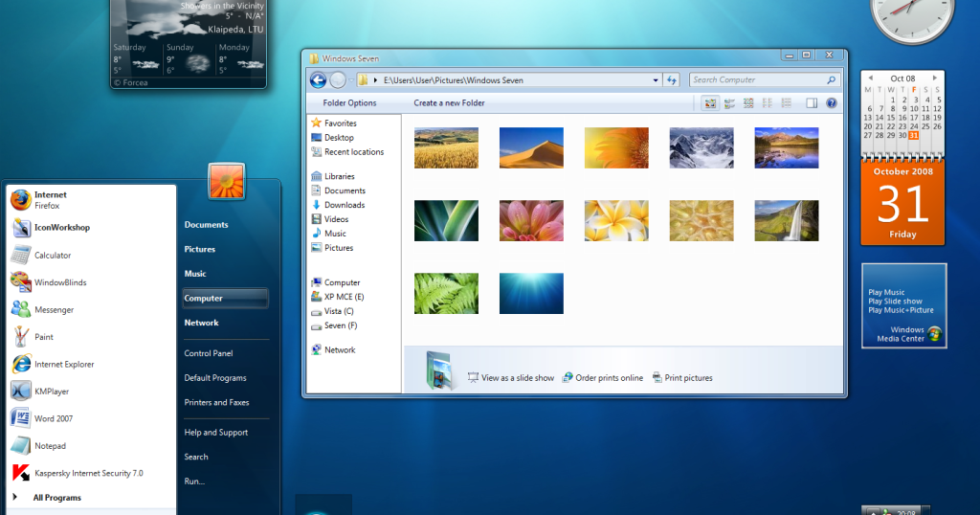Click the breadcrumb arrow before E:\Users path
The width and height of the screenshot is (980, 515).
pos(375,80)
